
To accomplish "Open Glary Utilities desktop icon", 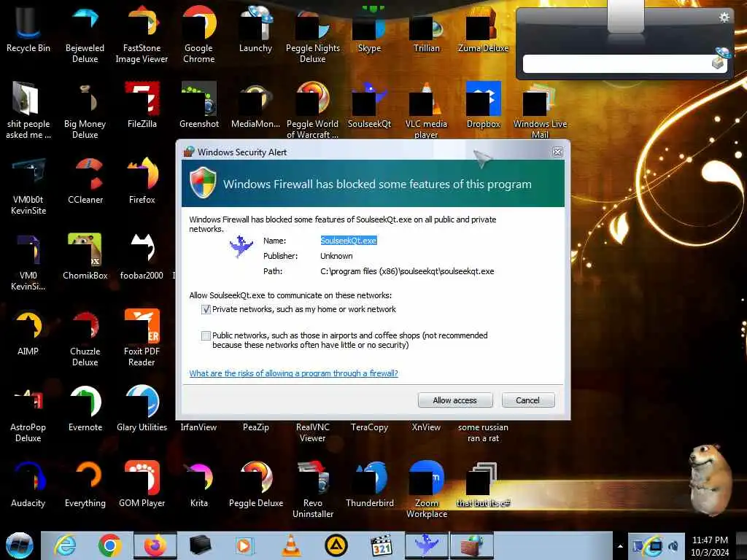I will (x=142, y=408).
